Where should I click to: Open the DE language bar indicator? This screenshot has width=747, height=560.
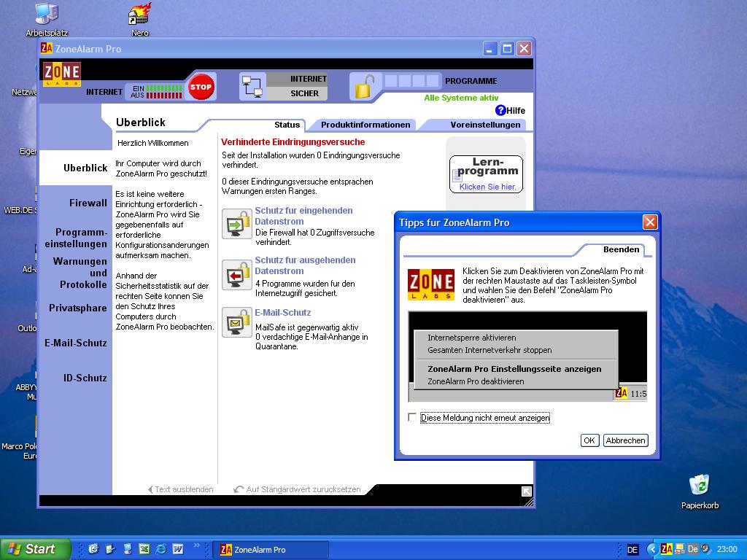(x=632, y=550)
